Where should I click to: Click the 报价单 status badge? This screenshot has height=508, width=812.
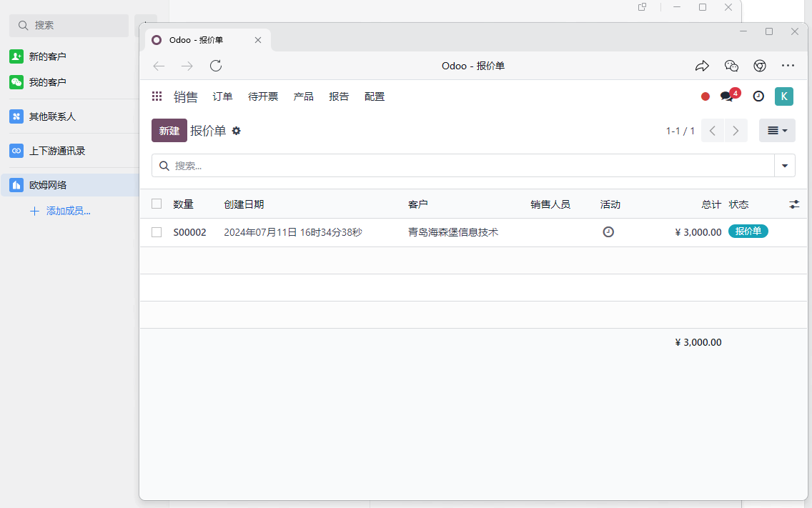(748, 231)
